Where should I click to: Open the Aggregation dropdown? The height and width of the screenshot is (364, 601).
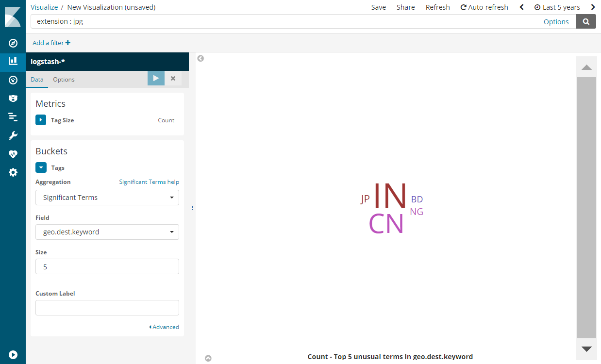pos(107,198)
